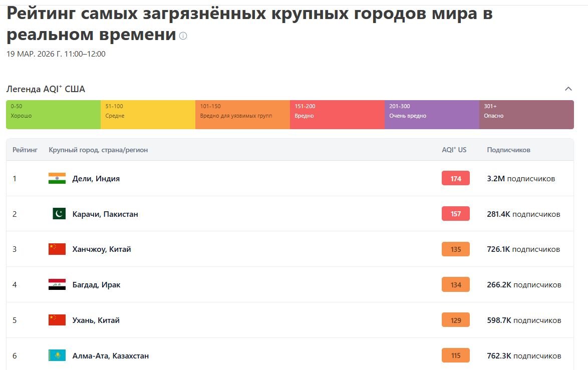588x370 pixels.
Task: Click the 301+ Опасно legend swatch
Action: 526,115
